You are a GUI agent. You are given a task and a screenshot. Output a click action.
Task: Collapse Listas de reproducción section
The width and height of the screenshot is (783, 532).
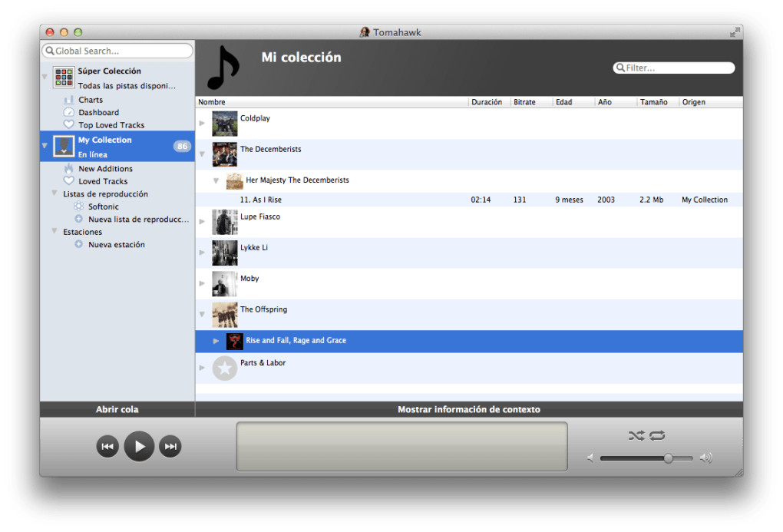(55, 193)
